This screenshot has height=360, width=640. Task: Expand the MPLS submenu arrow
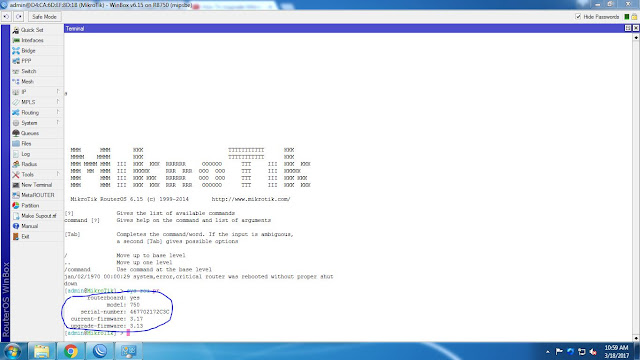[58, 102]
